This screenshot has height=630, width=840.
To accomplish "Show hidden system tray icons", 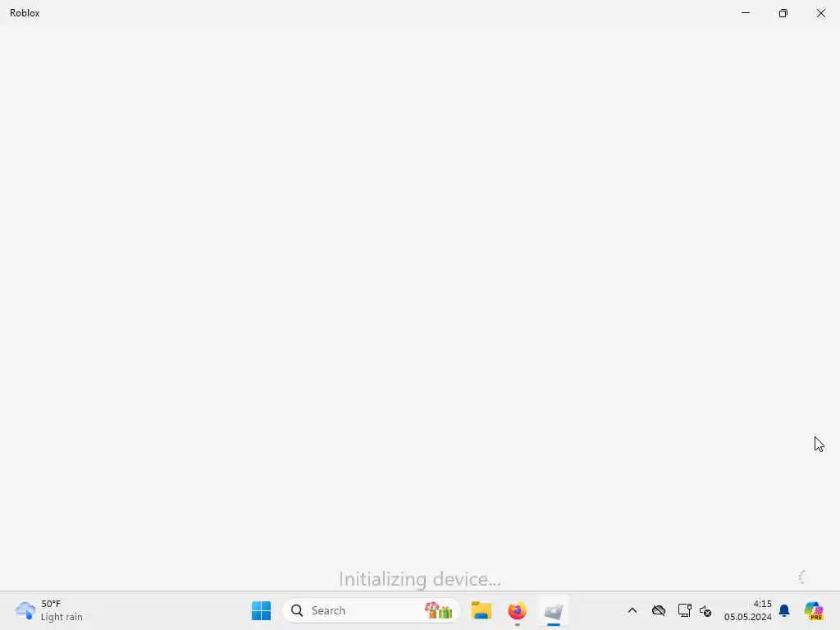I will click(632, 610).
